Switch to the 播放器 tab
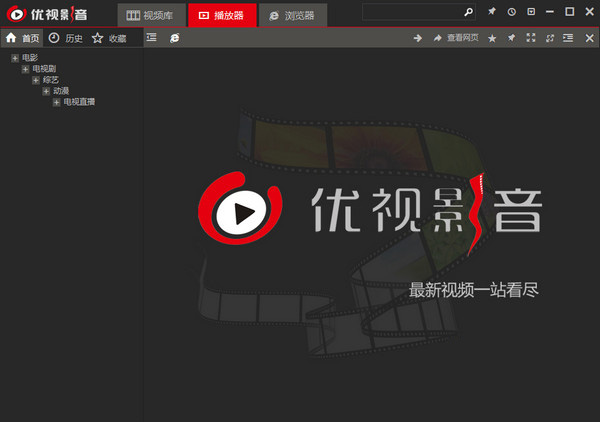This screenshot has width=600, height=422. tap(222, 15)
